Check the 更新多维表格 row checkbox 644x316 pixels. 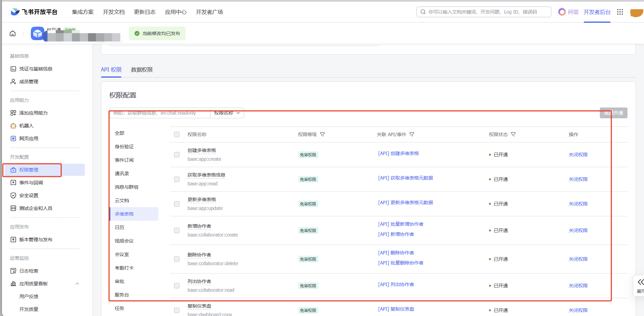177,204
